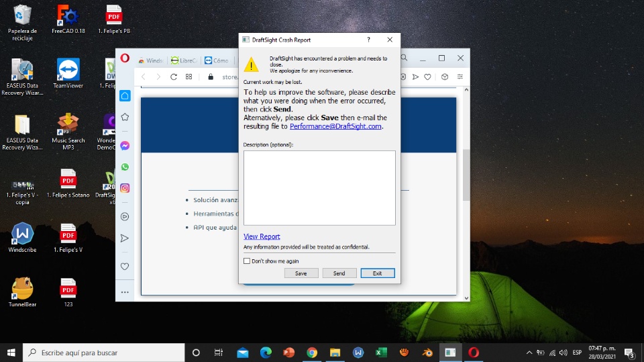Image resolution: width=644 pixels, height=362 pixels.
Task: Reload the page in Opera
Action: [174, 77]
